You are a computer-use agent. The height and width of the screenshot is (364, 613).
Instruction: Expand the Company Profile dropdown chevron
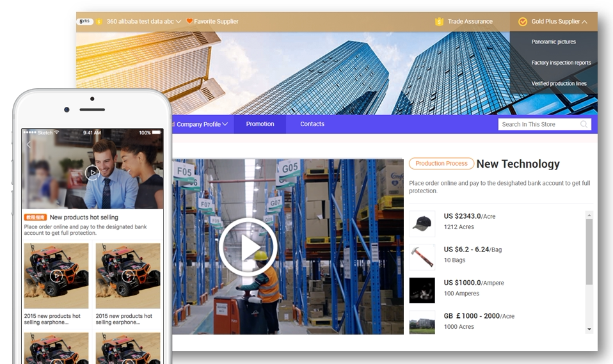[x=225, y=124]
